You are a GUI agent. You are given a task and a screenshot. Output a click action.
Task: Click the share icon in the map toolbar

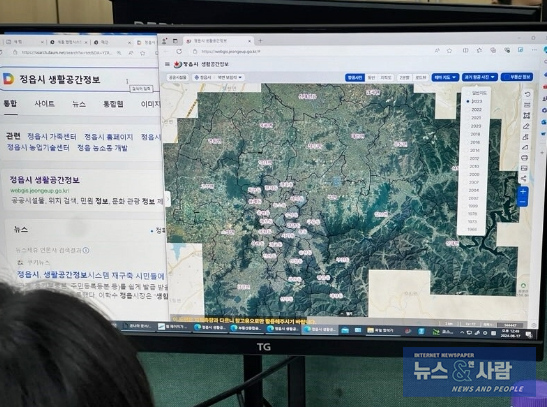[x=524, y=179]
